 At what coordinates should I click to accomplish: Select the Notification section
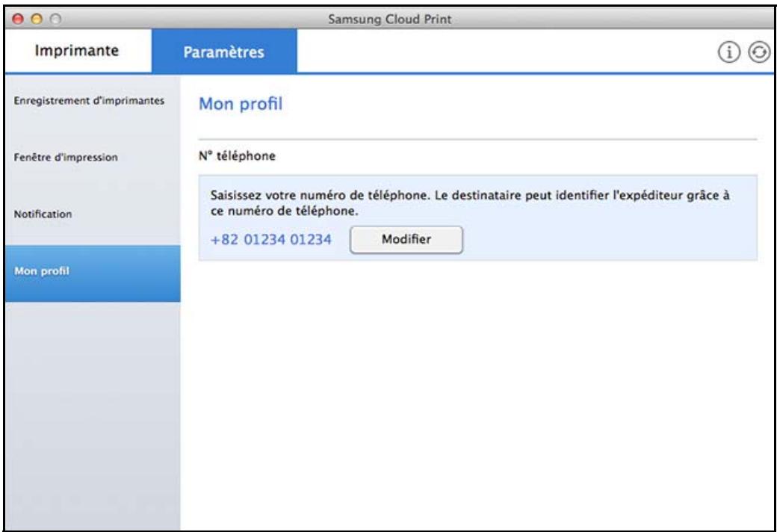[42, 211]
